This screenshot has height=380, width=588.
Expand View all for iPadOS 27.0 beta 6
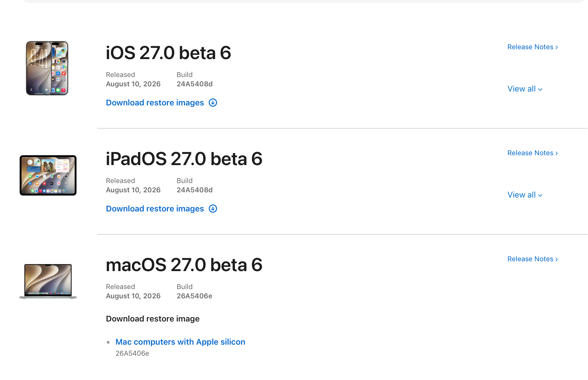point(525,195)
